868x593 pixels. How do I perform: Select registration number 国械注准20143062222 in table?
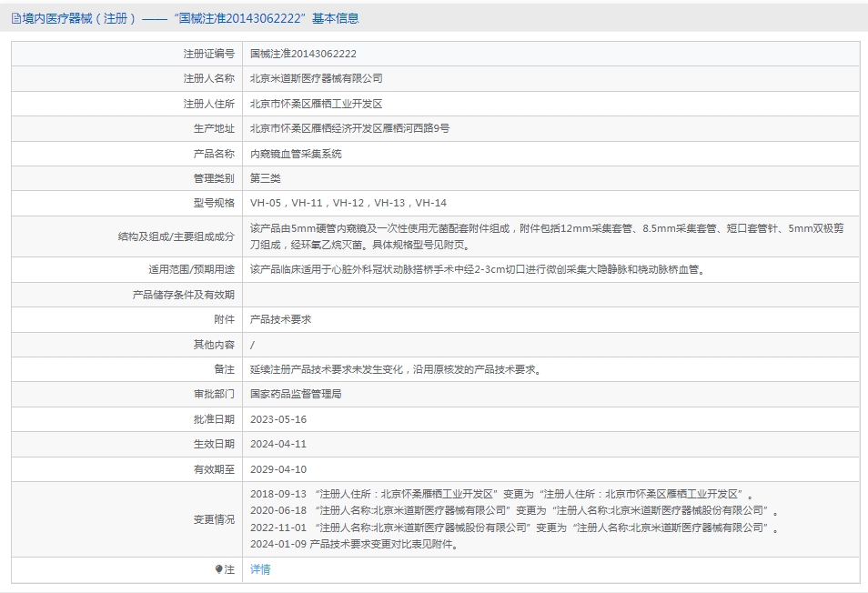pos(303,54)
